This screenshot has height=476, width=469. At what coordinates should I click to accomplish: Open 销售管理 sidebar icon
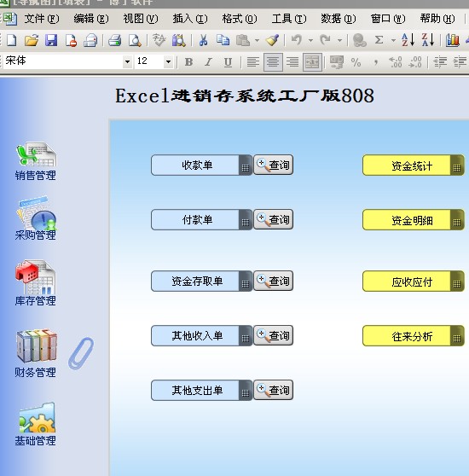(x=36, y=161)
